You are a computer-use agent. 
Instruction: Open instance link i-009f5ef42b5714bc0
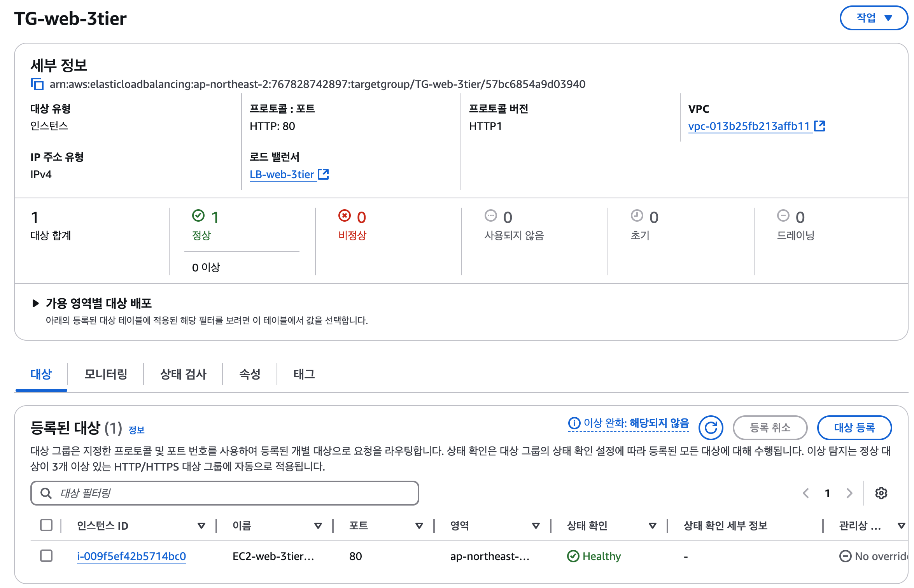pyautogui.click(x=131, y=556)
